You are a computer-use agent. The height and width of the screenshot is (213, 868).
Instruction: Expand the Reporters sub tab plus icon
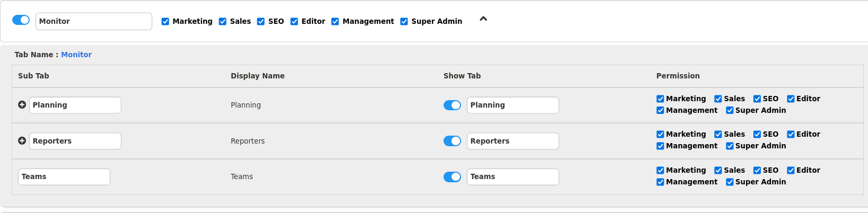22,141
